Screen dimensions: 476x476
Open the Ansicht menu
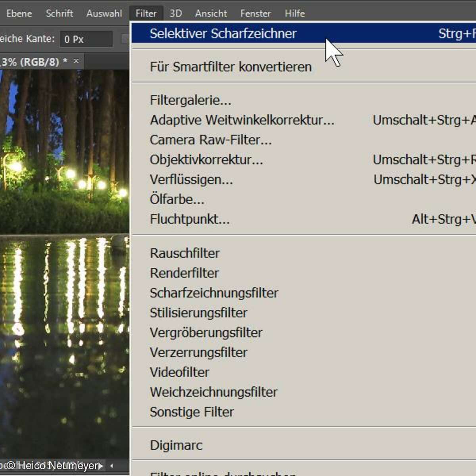[211, 13]
